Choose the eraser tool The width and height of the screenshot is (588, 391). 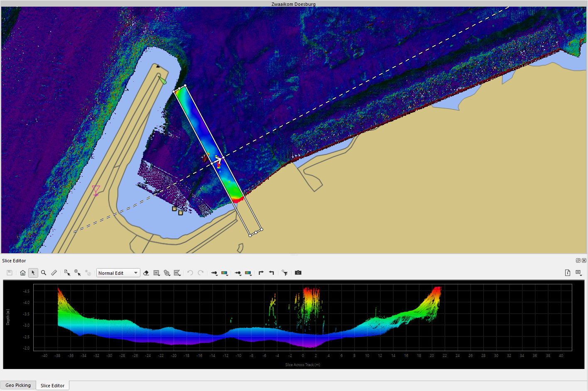[146, 273]
